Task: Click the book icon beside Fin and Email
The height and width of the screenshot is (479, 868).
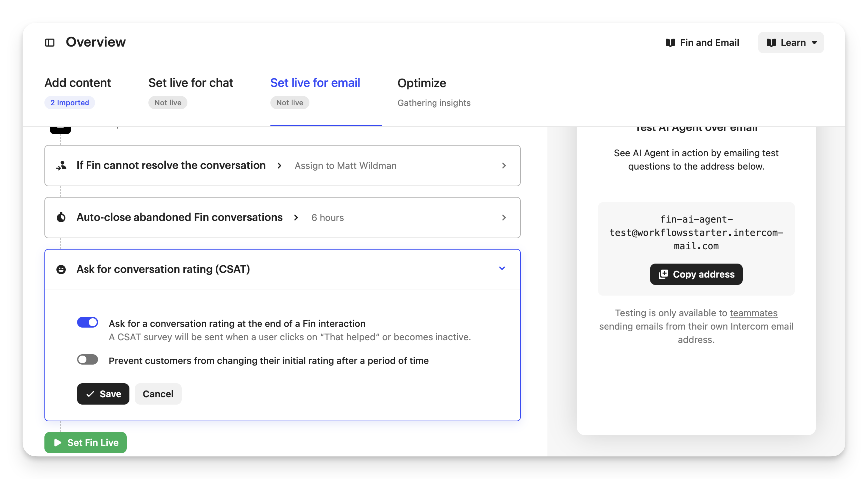Action: point(670,43)
